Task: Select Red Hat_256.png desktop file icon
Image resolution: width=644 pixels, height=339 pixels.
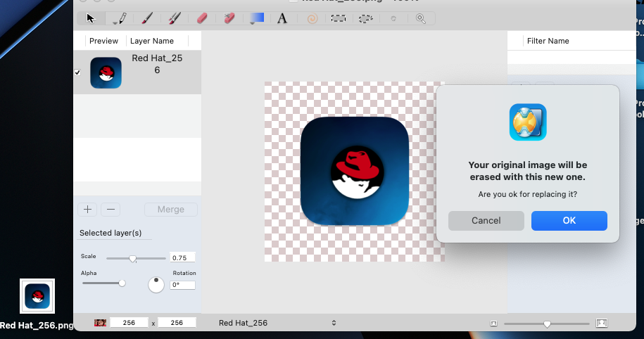Action: tap(37, 296)
